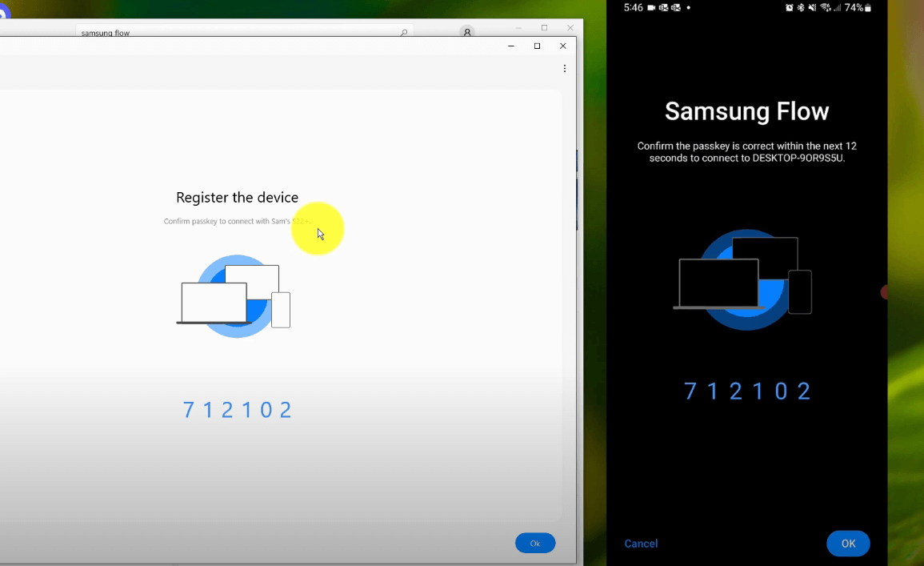Tap the 'Confirm the passkey is correct' message
Image resolution: width=924 pixels, height=566 pixels.
tap(746, 151)
